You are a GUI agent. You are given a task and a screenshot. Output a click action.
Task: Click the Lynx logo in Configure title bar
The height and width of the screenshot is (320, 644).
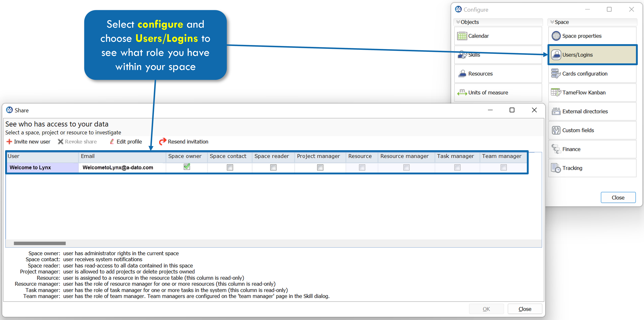pos(459,9)
